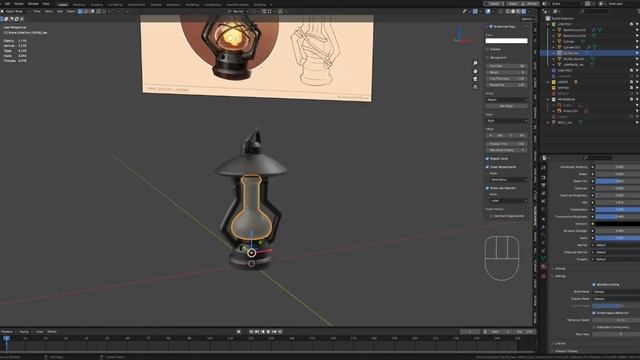Open the timeline Keying popover

tap(25, 332)
